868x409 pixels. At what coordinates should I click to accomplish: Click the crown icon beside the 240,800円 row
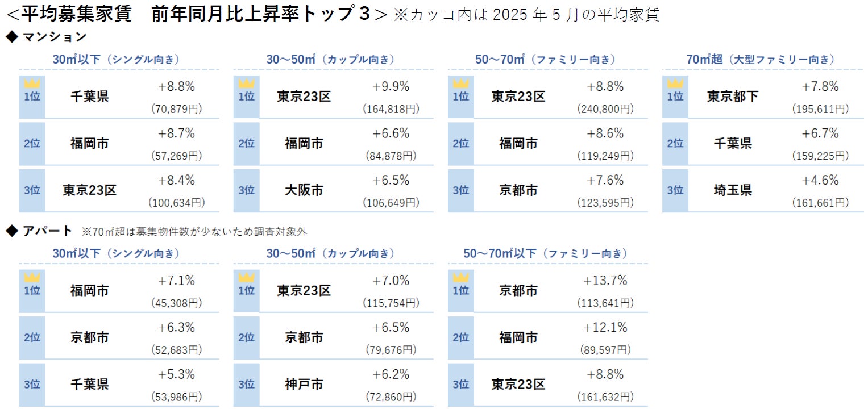click(460, 84)
